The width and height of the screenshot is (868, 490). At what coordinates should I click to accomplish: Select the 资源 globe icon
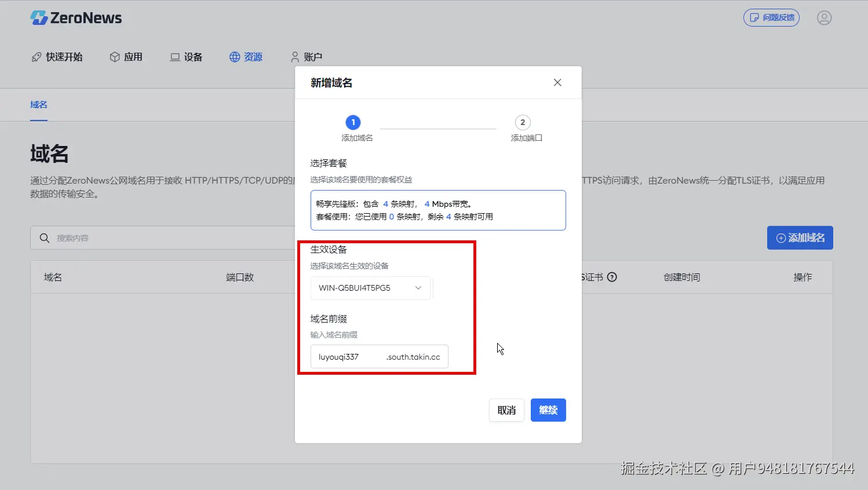(234, 57)
